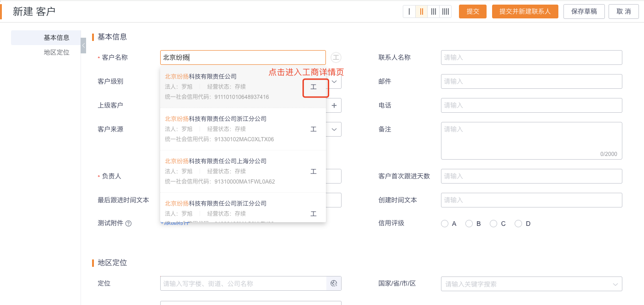644x305 pixels.
Task: Click the 负责人 input field
Action: pyautogui.click(x=334, y=176)
